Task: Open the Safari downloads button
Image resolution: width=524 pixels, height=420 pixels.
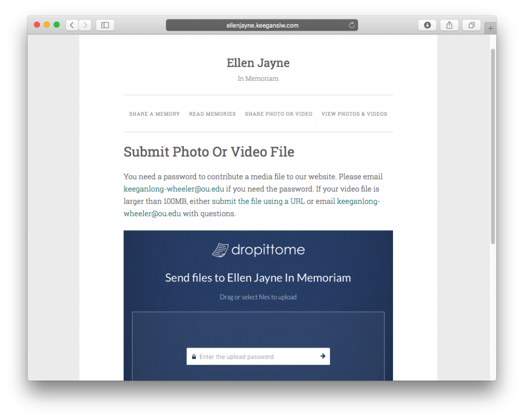Action: 427,25
